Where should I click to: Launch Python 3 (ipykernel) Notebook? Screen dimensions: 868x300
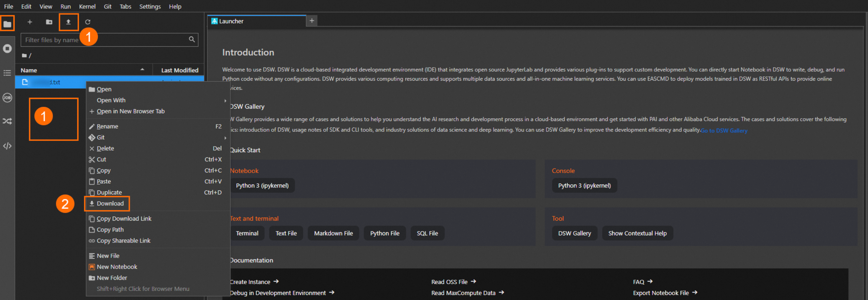pyautogui.click(x=262, y=185)
